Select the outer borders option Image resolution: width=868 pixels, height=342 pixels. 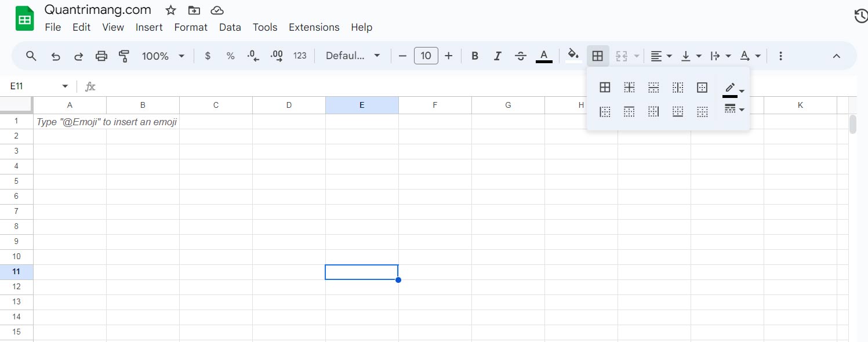(x=702, y=88)
